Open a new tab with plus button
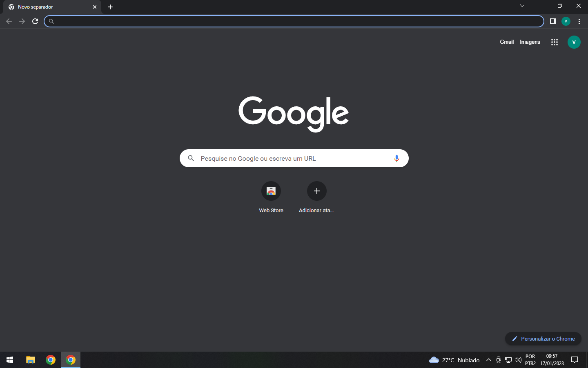Screen dimensions: 588x368 (x=110, y=7)
